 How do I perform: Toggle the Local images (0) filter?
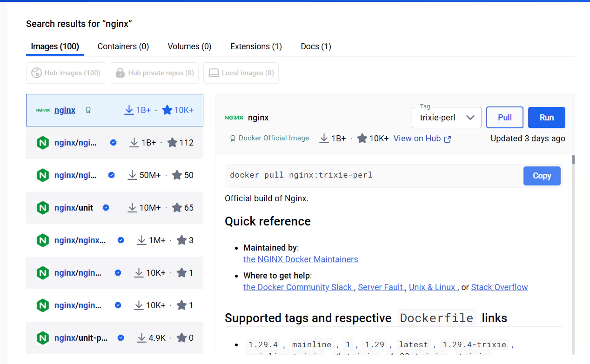(x=241, y=73)
